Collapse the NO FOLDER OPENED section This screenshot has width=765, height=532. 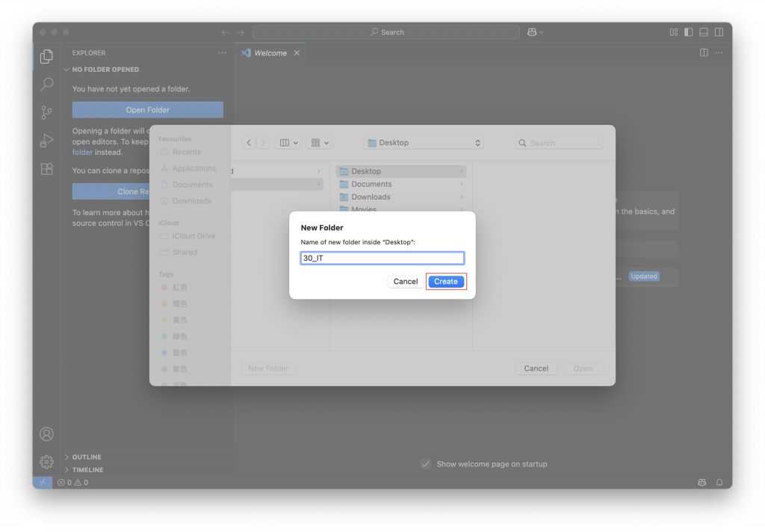pyautogui.click(x=105, y=69)
